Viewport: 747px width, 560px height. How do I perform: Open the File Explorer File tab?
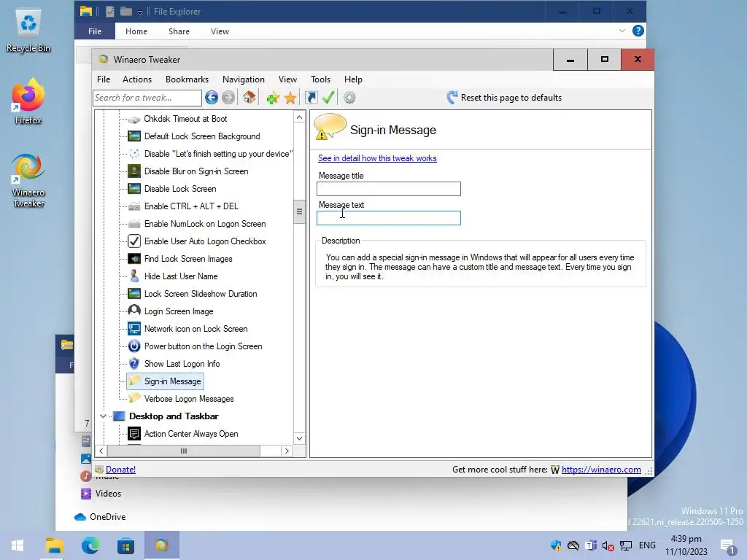click(95, 31)
